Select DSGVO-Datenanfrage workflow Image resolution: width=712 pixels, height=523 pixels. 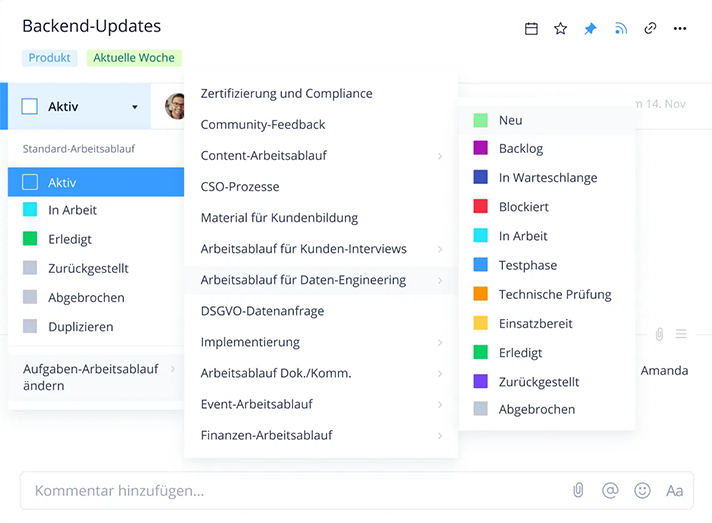coord(262,311)
